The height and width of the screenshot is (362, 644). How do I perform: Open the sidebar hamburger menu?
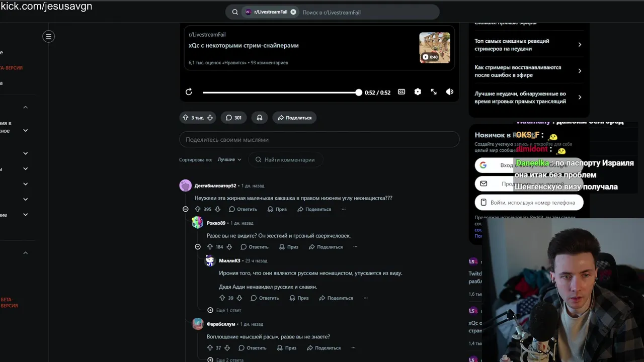pos(48,36)
